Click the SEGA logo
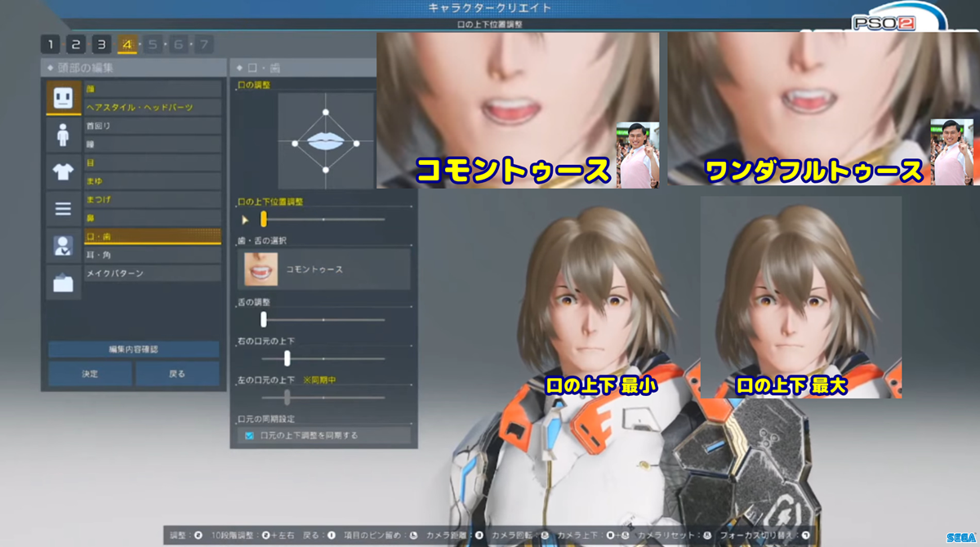Image resolution: width=980 pixels, height=547 pixels. click(x=960, y=538)
